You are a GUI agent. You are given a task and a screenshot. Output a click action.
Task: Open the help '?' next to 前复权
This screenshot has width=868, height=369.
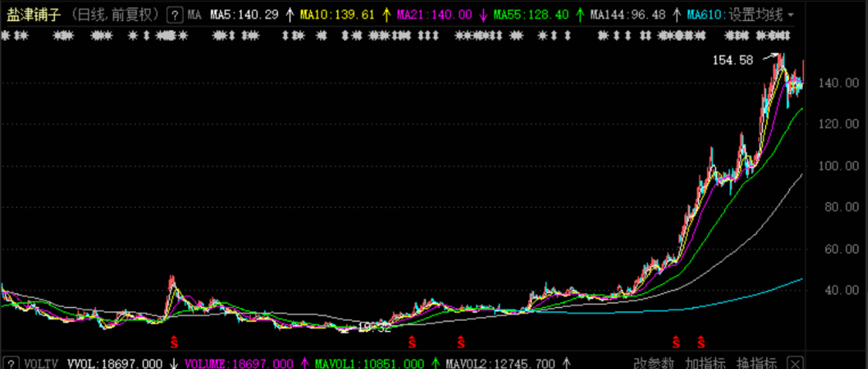175,14
